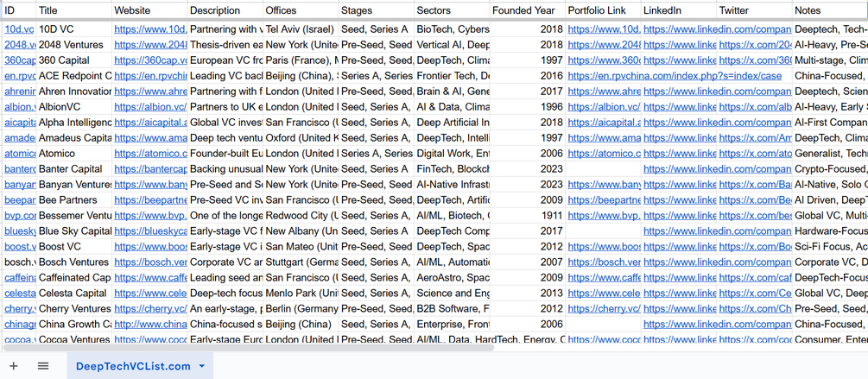Viewport: 868px width, 379px height.
Task: Select the Banyan Ventures title cell
Action: (x=74, y=184)
